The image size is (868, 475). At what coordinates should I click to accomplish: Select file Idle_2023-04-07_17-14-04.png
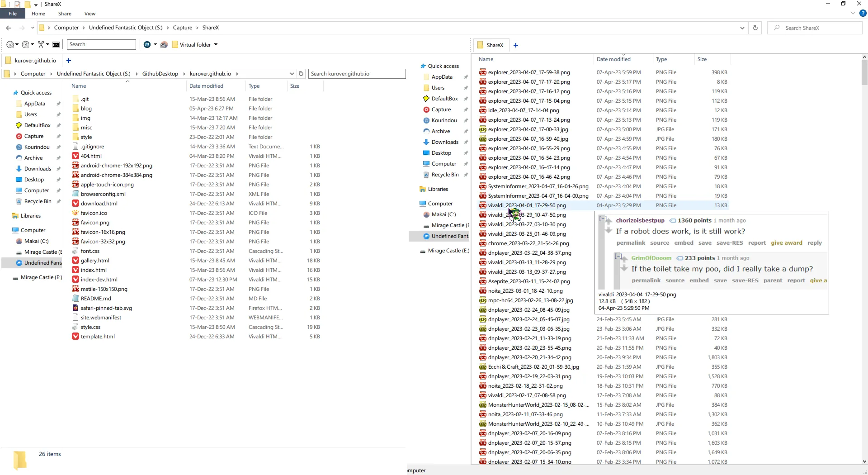click(x=524, y=110)
